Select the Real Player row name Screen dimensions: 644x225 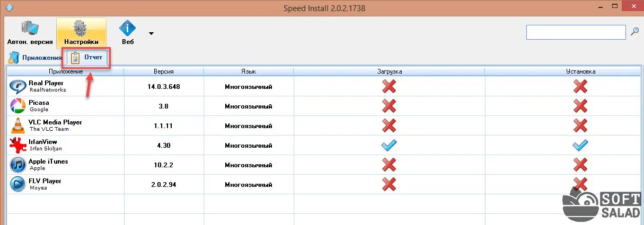coord(46,83)
